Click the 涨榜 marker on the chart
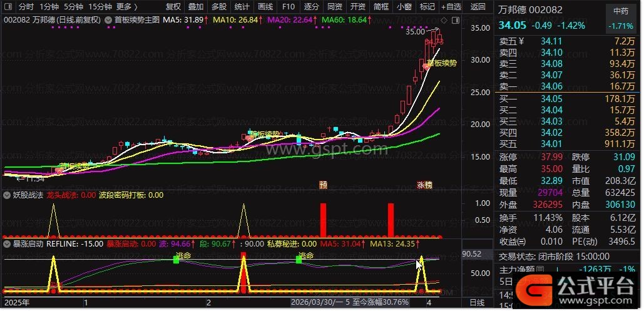The width and height of the screenshot is (644, 311). click(425, 185)
